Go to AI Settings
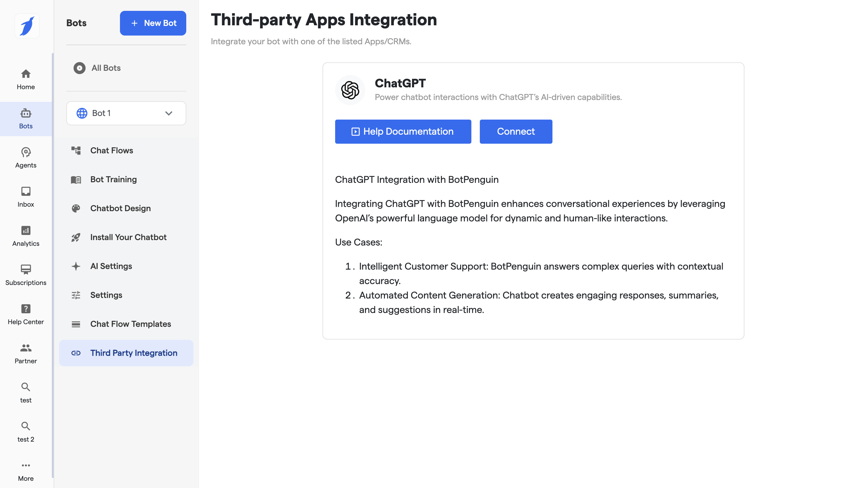 pos(111,266)
